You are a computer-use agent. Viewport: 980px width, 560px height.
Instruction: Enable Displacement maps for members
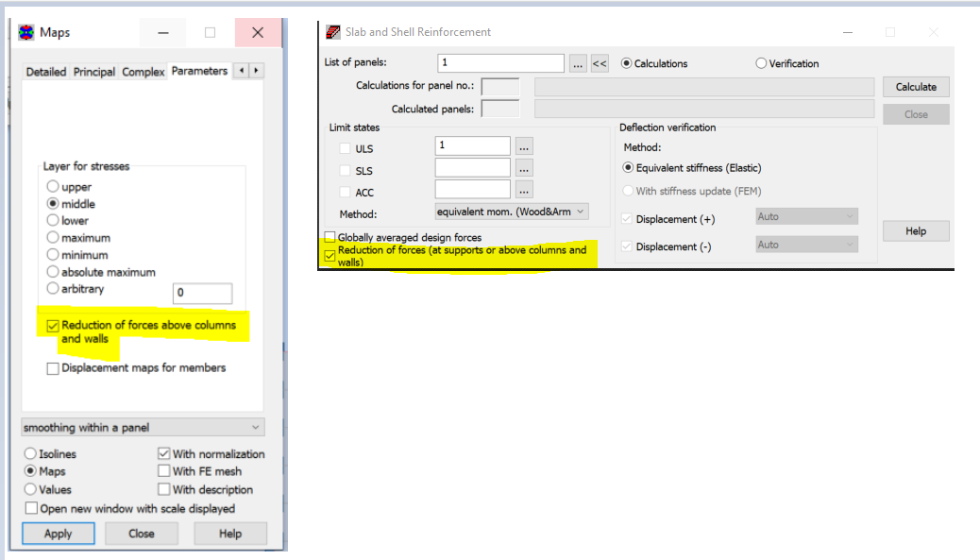pos(53,368)
